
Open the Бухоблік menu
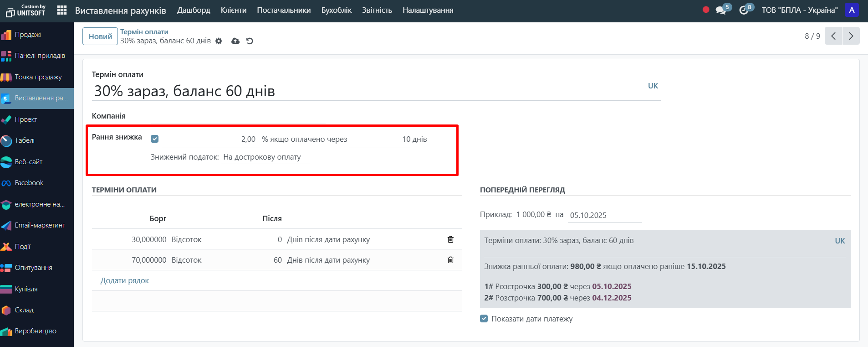pos(336,10)
